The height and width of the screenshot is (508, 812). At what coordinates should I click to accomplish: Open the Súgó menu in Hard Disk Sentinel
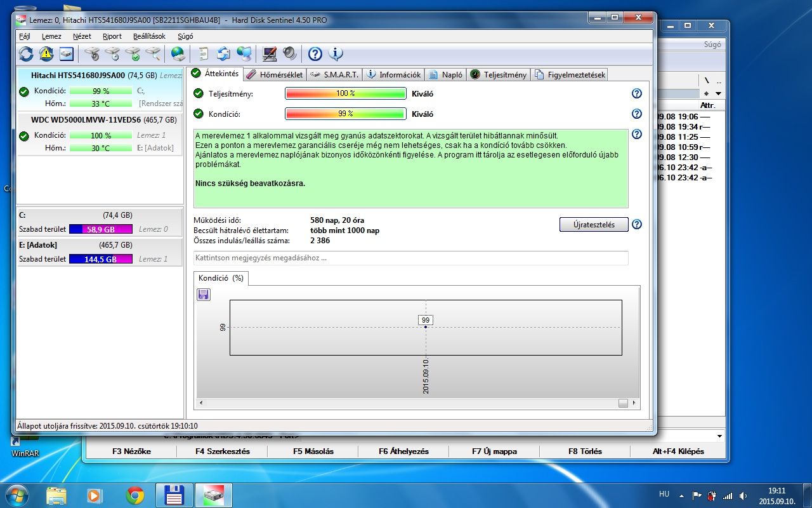pos(185,36)
